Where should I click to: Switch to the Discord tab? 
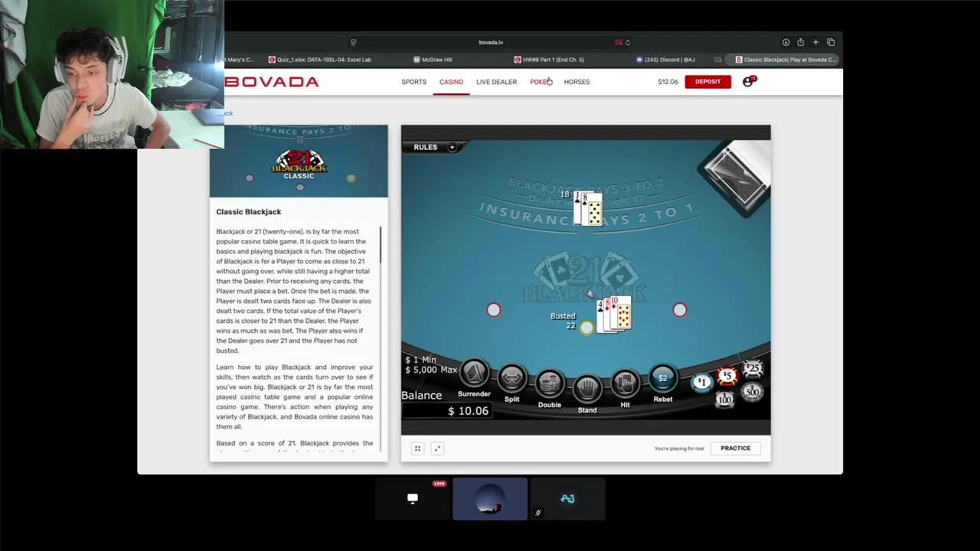click(666, 60)
